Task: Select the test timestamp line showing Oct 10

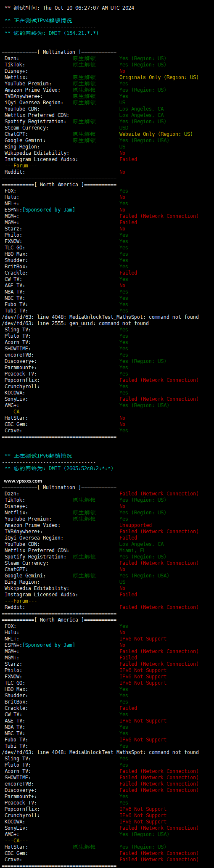Action: click(69, 8)
